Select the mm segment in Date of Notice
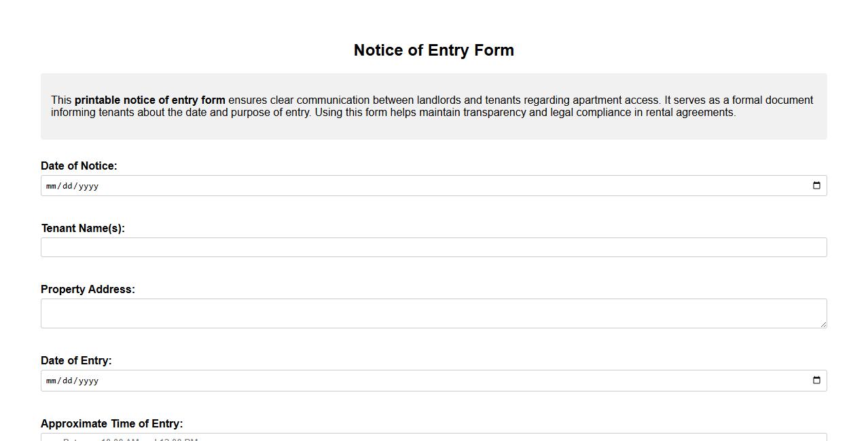 pyautogui.click(x=50, y=185)
